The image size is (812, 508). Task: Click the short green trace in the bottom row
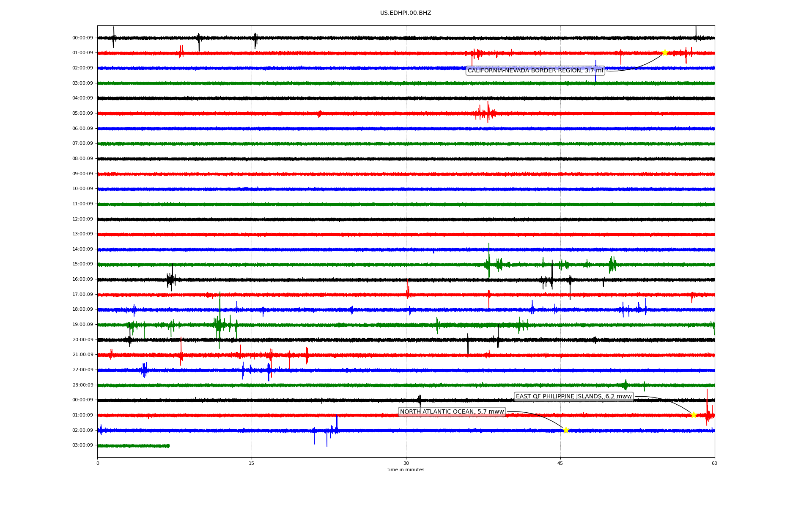pos(134,446)
